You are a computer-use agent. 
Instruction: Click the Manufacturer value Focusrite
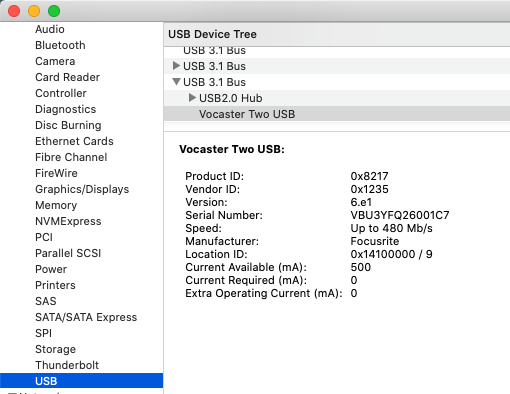tap(375, 241)
